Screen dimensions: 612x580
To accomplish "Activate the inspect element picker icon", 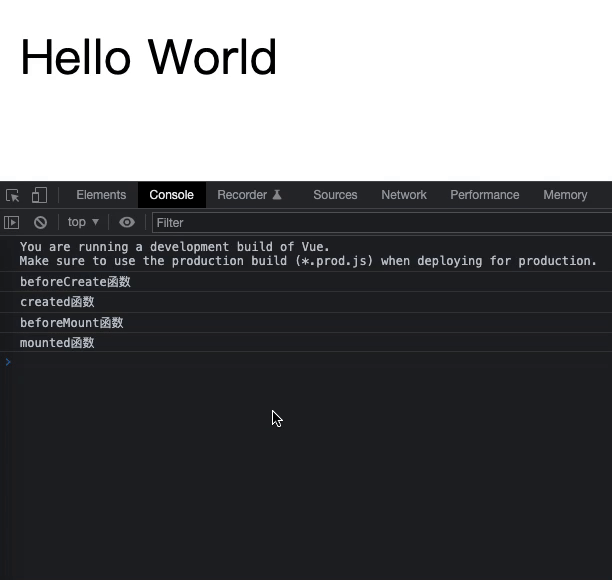I will pyautogui.click(x=12, y=195).
